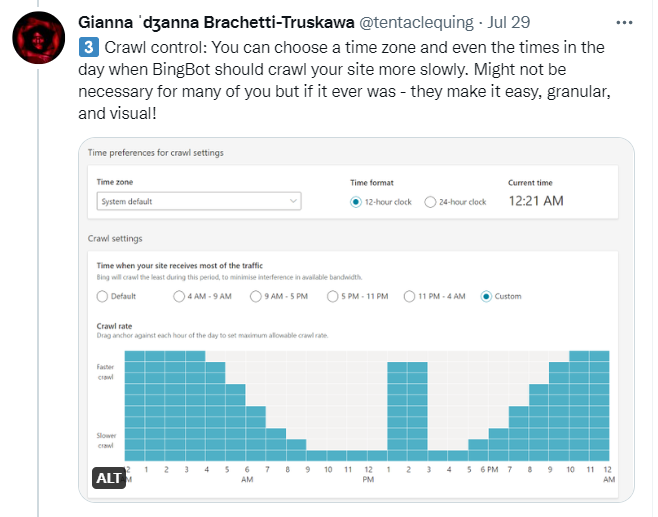Select the Custom traffic time radio
The height and width of the screenshot is (517, 658).
[486, 296]
